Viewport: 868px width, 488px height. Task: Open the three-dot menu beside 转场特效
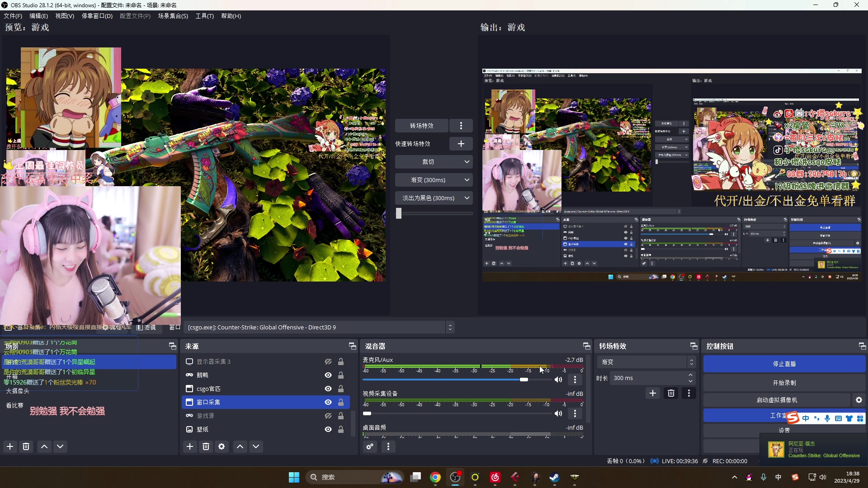point(461,126)
